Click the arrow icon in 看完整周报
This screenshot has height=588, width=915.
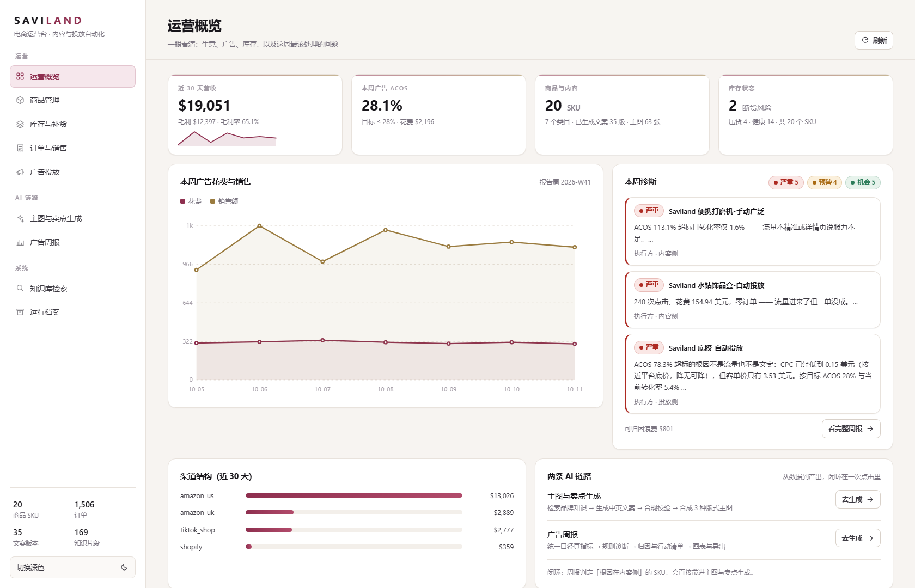[x=870, y=428]
